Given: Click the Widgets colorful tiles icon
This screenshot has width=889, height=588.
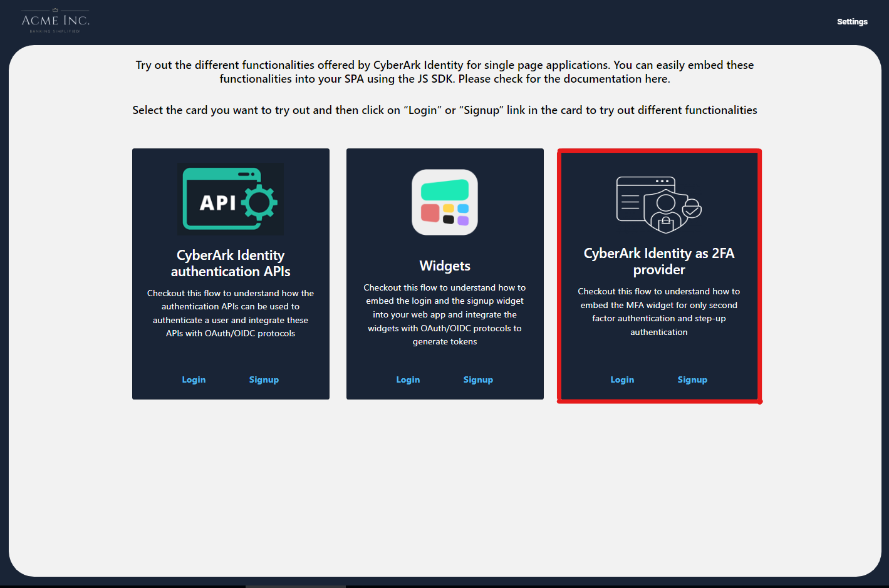Looking at the screenshot, I should click(445, 202).
